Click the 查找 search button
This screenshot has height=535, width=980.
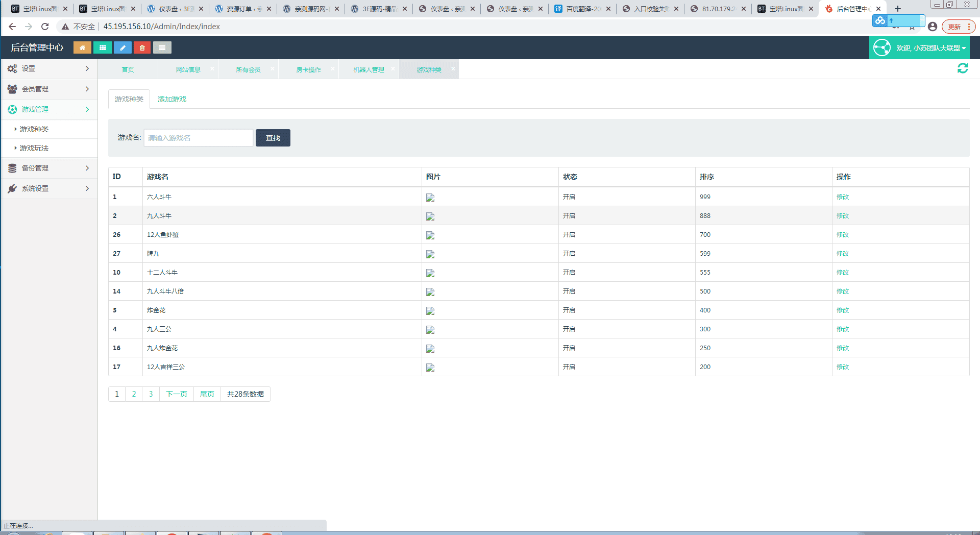tap(273, 138)
